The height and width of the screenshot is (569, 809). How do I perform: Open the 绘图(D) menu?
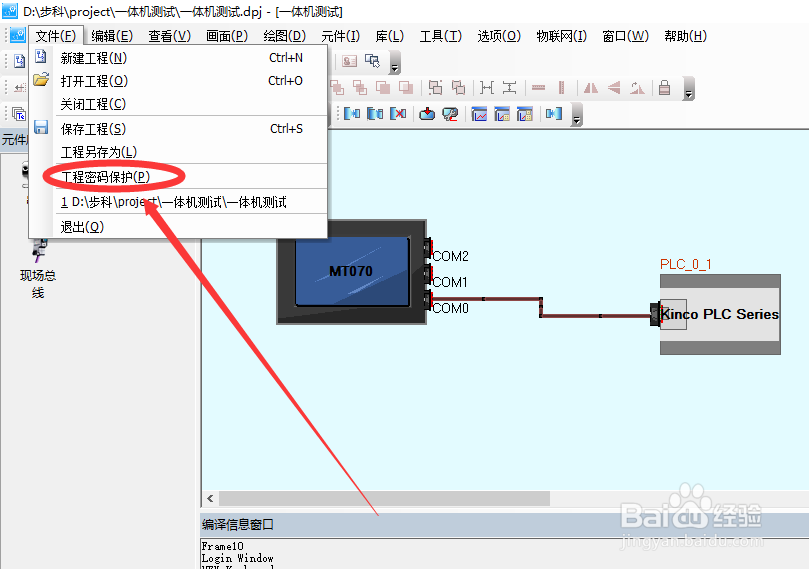point(284,36)
